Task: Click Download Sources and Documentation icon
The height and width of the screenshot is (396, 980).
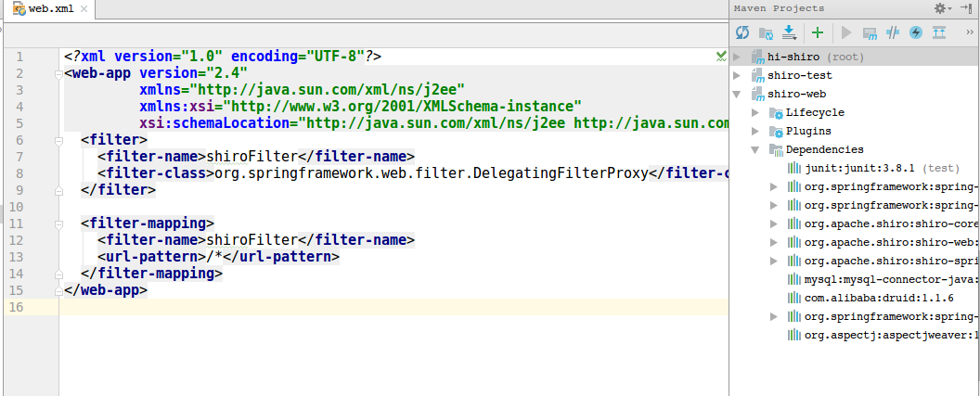Action: [x=789, y=32]
